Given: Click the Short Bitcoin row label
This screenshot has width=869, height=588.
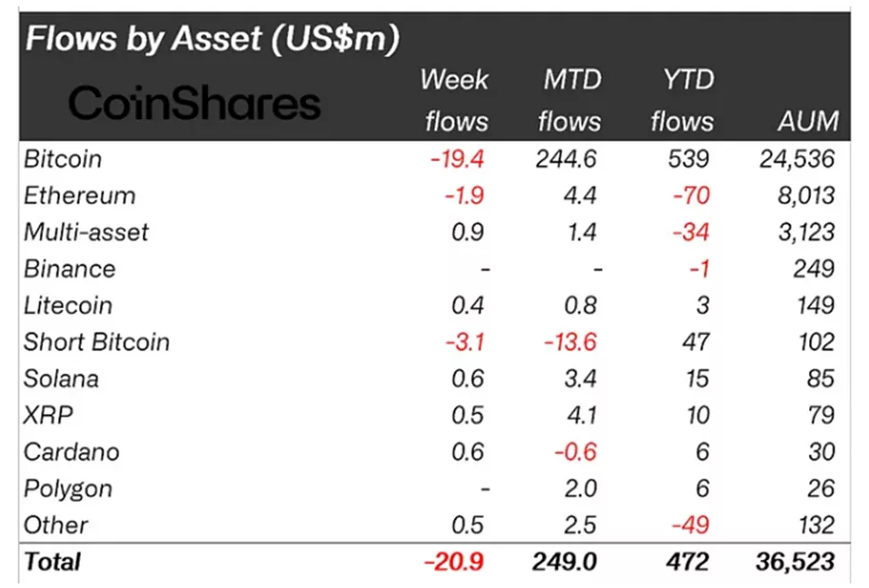Looking at the screenshot, I should [97, 342].
